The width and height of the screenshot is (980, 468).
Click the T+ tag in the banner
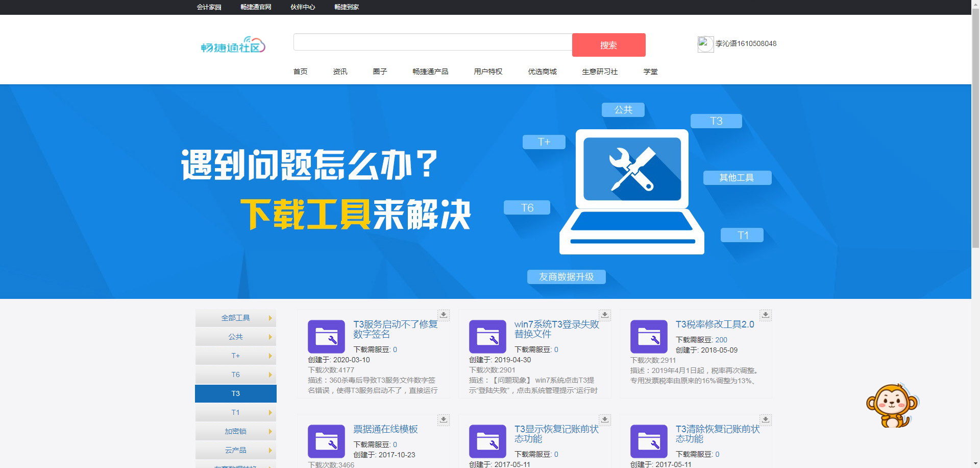click(544, 142)
